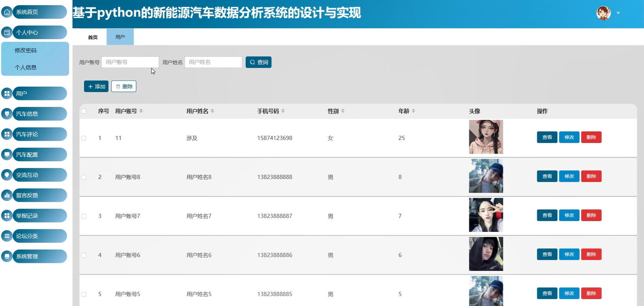Viewport: 644px width, 306px height.
Task: Sort by 用户账号 column arrows
Action: pos(141,111)
